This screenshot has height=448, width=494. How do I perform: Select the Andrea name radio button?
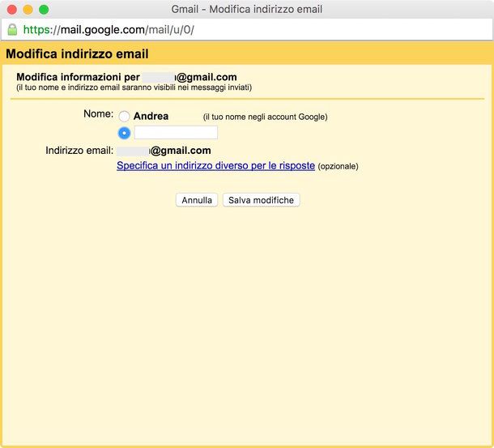pos(124,117)
